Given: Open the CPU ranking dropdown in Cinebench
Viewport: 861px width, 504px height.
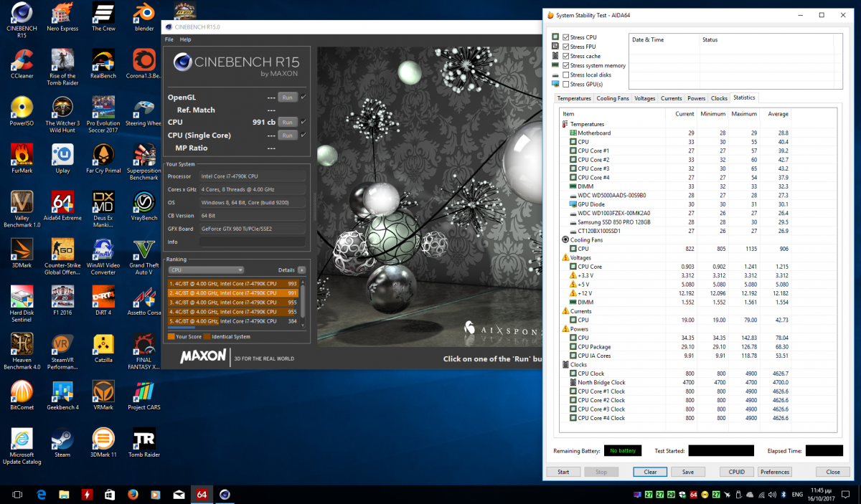Looking at the screenshot, I should click(x=206, y=270).
